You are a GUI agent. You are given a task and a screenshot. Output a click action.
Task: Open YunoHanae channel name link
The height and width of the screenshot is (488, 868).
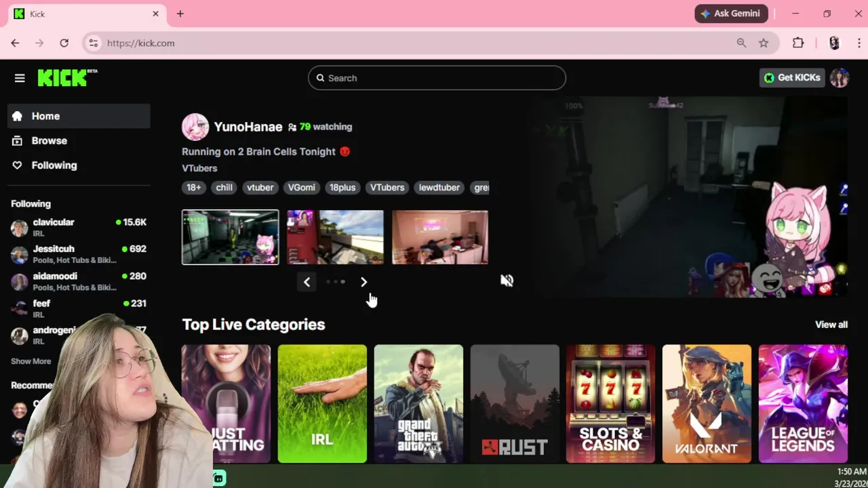coord(248,127)
